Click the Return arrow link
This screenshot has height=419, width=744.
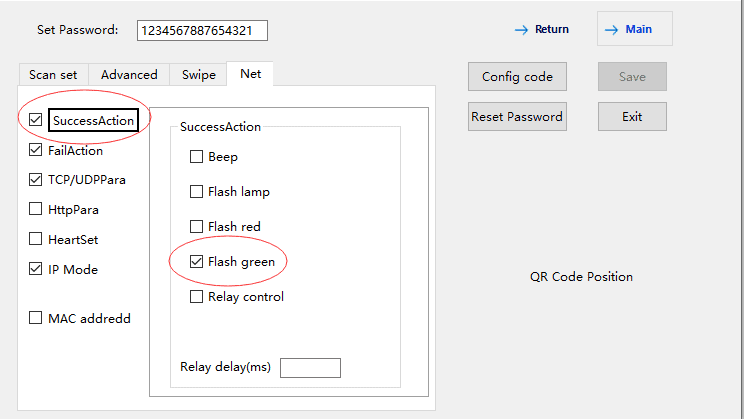(x=541, y=30)
